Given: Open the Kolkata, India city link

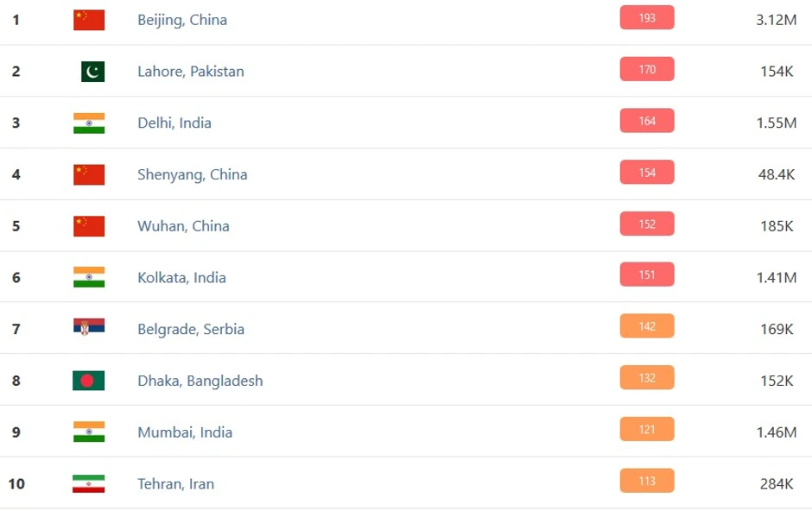Looking at the screenshot, I should [x=181, y=278].
